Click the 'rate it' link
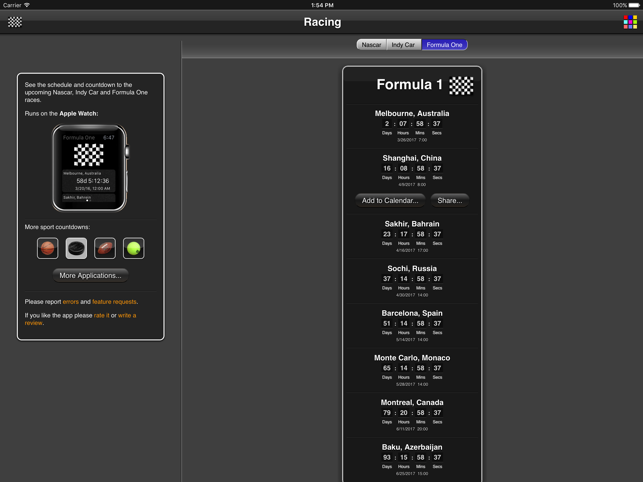 pos(102,315)
